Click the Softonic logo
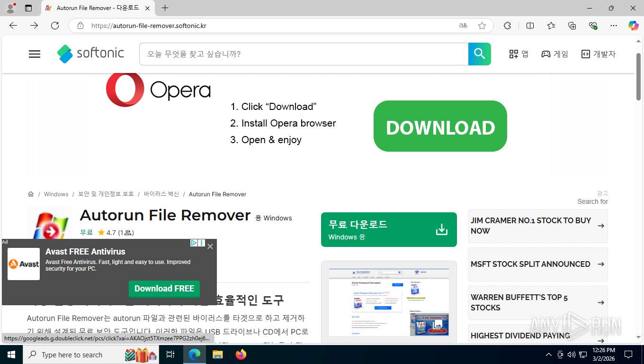 click(90, 54)
